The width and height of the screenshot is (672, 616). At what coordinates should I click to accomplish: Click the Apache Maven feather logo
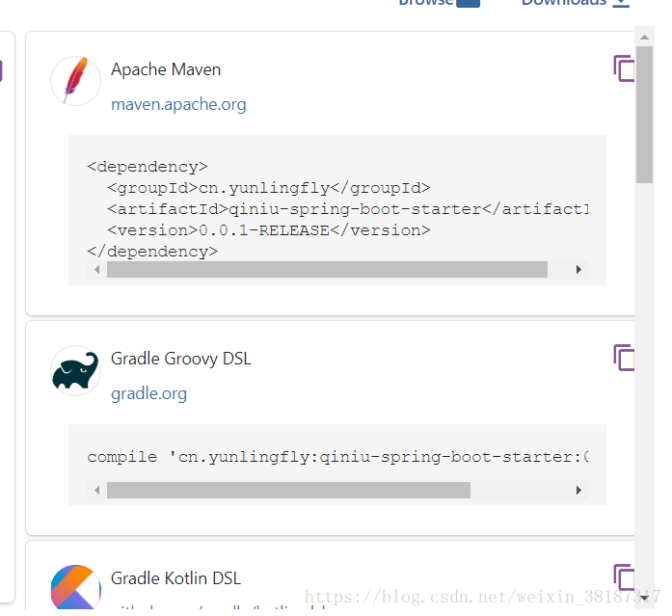[x=75, y=81]
